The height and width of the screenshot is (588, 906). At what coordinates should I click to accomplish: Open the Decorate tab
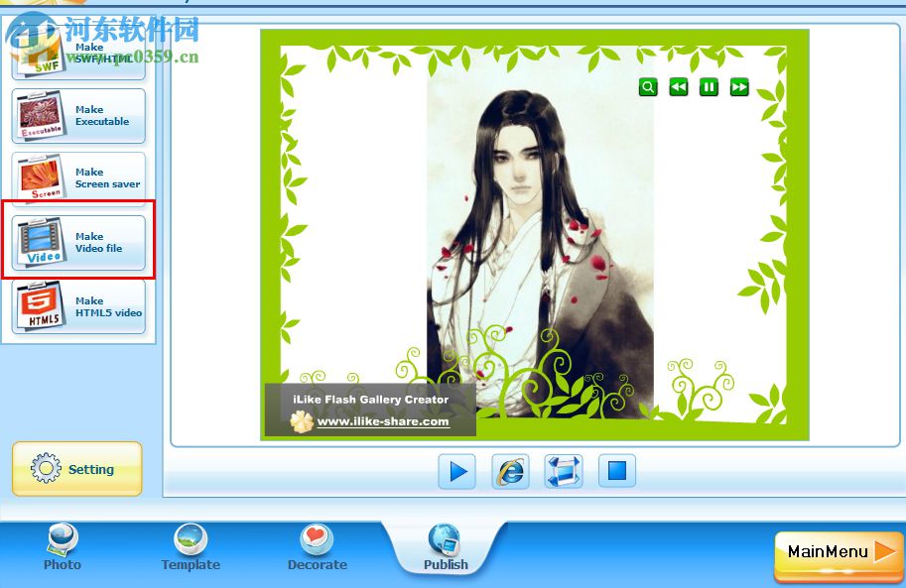[x=318, y=547]
